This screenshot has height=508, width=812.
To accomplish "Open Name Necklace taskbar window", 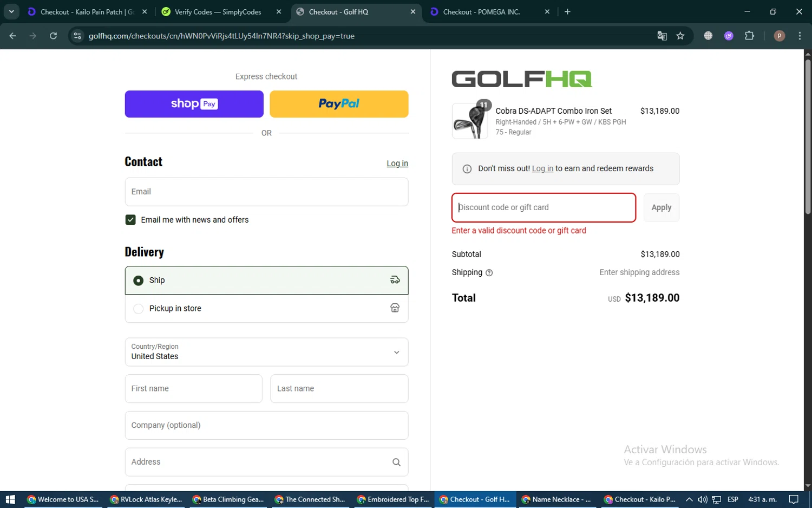I will coord(558,499).
